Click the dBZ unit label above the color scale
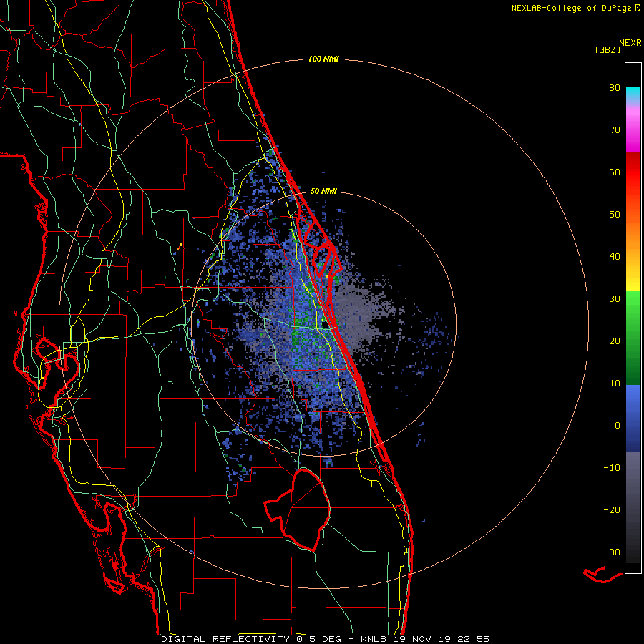The image size is (644, 644). pos(608,50)
